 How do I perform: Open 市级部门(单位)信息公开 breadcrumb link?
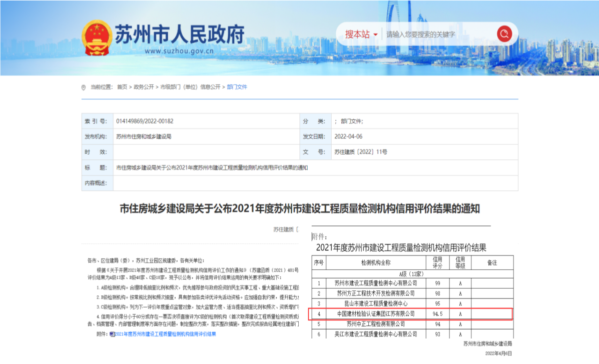(190, 87)
